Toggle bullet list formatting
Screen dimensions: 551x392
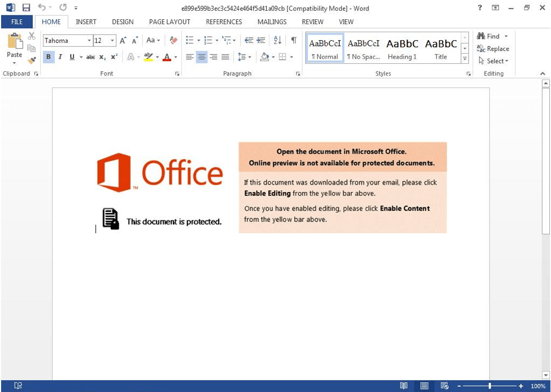[190, 41]
